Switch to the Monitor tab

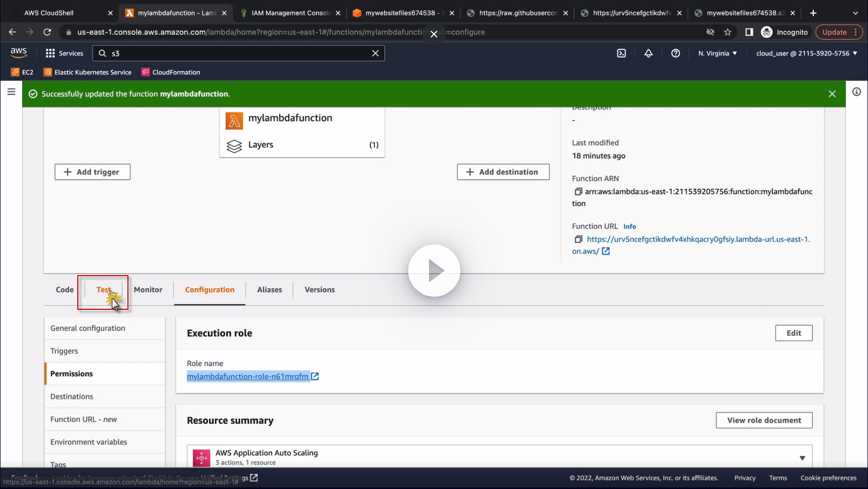(148, 290)
